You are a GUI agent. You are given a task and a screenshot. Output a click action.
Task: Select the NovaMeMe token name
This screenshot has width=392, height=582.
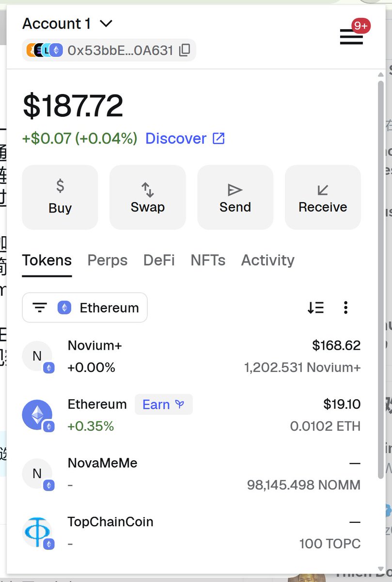[x=103, y=463]
